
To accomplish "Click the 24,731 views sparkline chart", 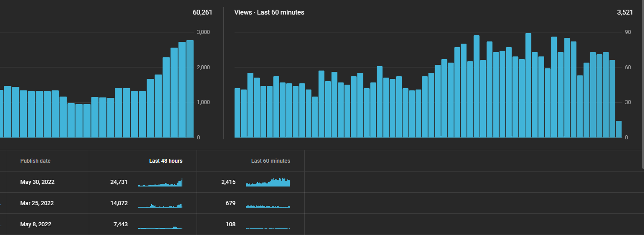I will pos(160,182).
